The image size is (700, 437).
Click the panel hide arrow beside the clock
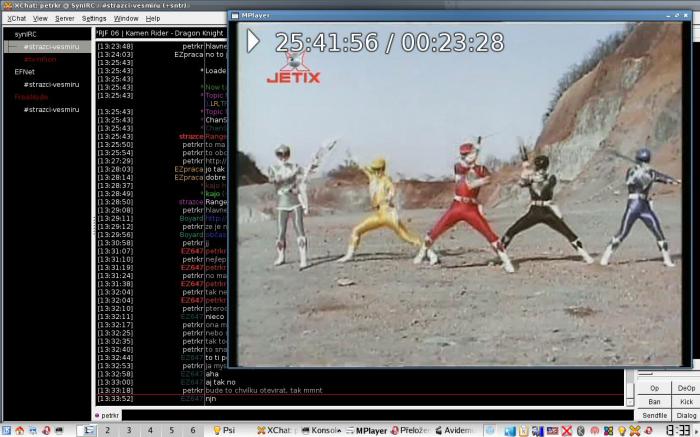696,431
